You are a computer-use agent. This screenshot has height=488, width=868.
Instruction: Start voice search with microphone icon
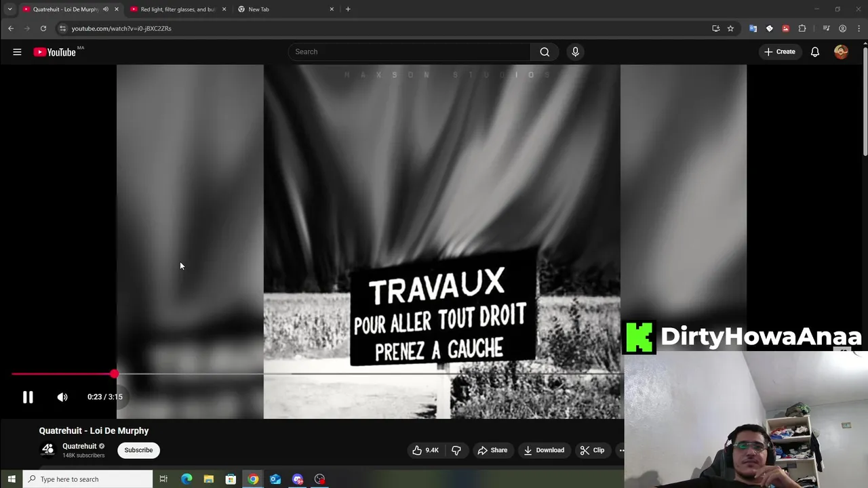click(x=575, y=52)
